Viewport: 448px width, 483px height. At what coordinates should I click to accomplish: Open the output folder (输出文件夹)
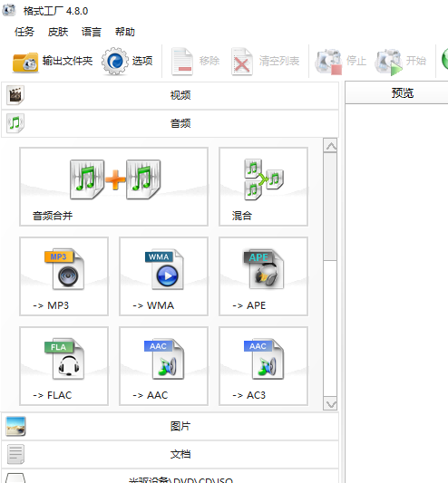(53, 62)
